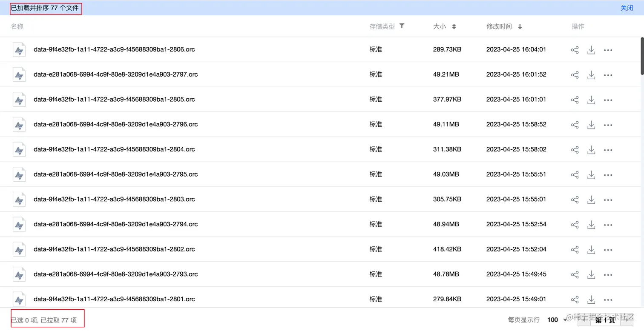
Task: Click the 名称 column header
Action: 17,26
